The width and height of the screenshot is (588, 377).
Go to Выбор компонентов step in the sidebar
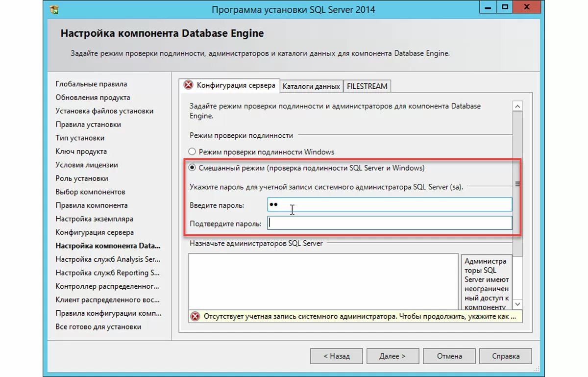tap(90, 192)
